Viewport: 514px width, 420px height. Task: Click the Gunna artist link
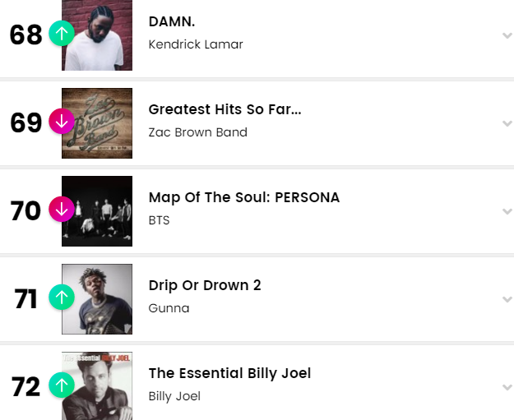169,308
